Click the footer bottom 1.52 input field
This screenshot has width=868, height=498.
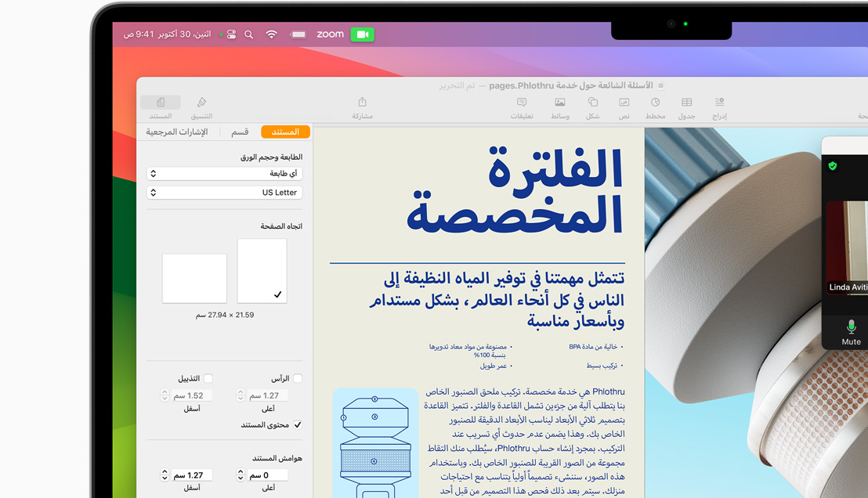(191, 395)
